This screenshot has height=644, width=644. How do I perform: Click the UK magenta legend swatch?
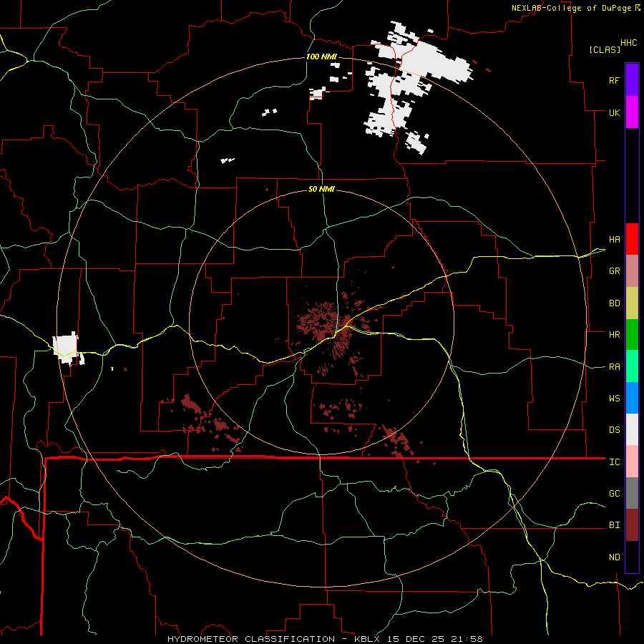tap(632, 112)
